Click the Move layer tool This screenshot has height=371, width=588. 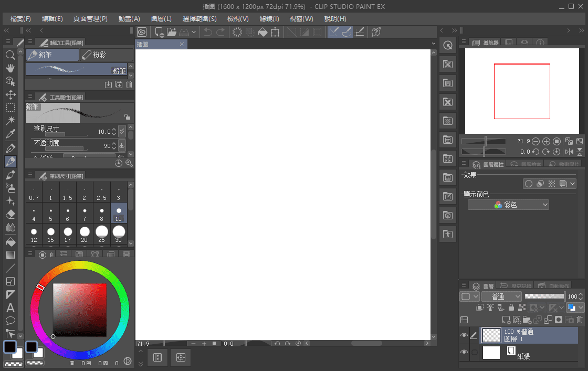pyautogui.click(x=10, y=94)
